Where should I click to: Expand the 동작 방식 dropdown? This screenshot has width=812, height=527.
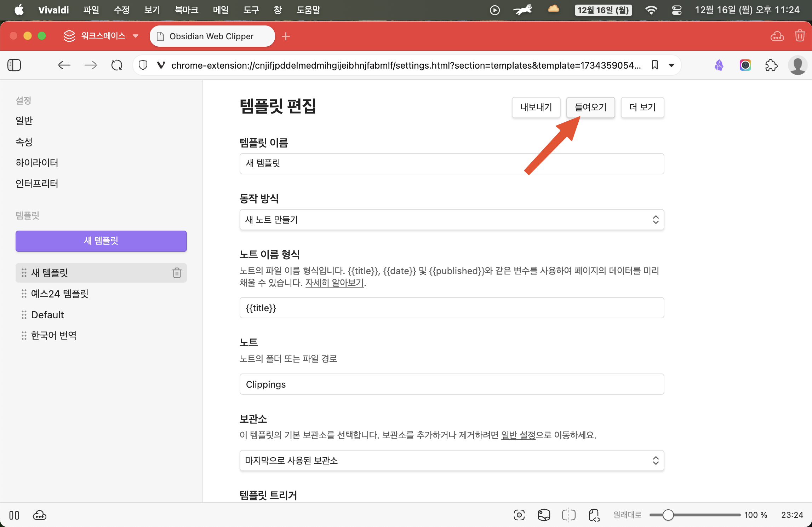coord(452,220)
